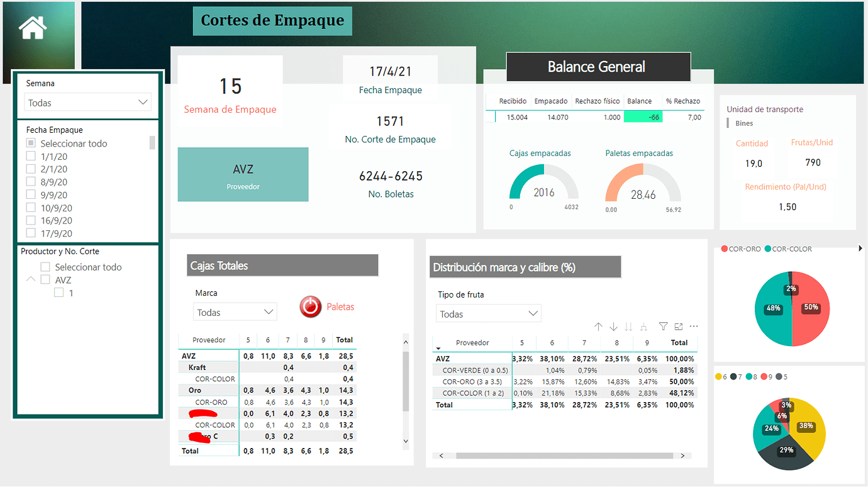Click the Cortes de Empaque title banner
This screenshot has width=868, height=487.
[272, 20]
